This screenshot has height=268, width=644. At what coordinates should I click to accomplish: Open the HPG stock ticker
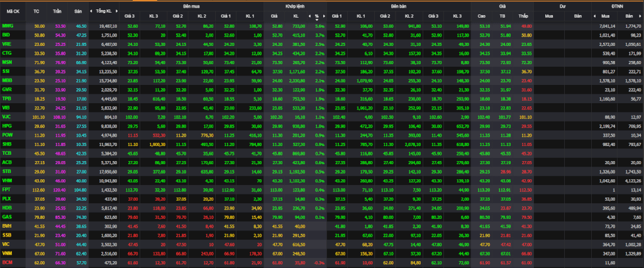click(x=6, y=125)
